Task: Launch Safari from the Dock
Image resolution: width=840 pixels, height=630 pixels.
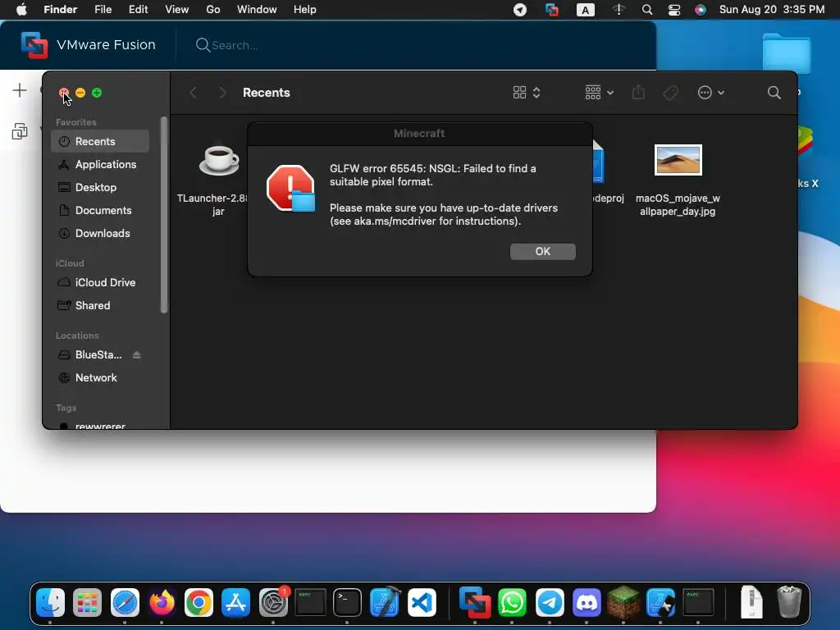Action: pyautogui.click(x=125, y=602)
